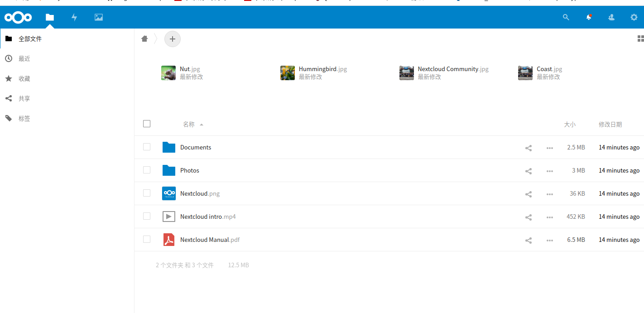
Task: Switch to the 共享 sidebar section
Action: 24,98
